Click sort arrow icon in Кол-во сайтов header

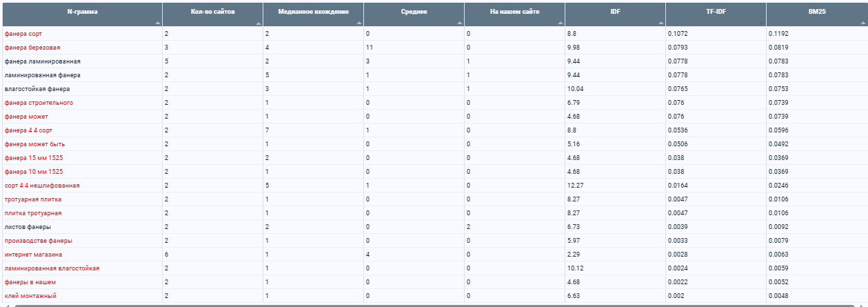259,23
